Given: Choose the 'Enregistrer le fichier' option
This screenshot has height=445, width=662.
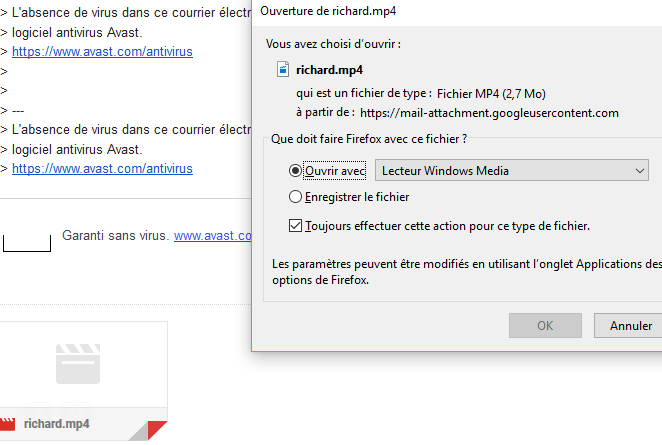Looking at the screenshot, I should 295,197.
